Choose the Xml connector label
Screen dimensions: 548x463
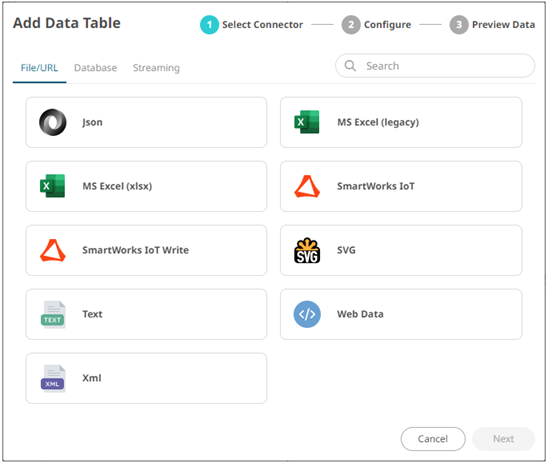point(92,378)
